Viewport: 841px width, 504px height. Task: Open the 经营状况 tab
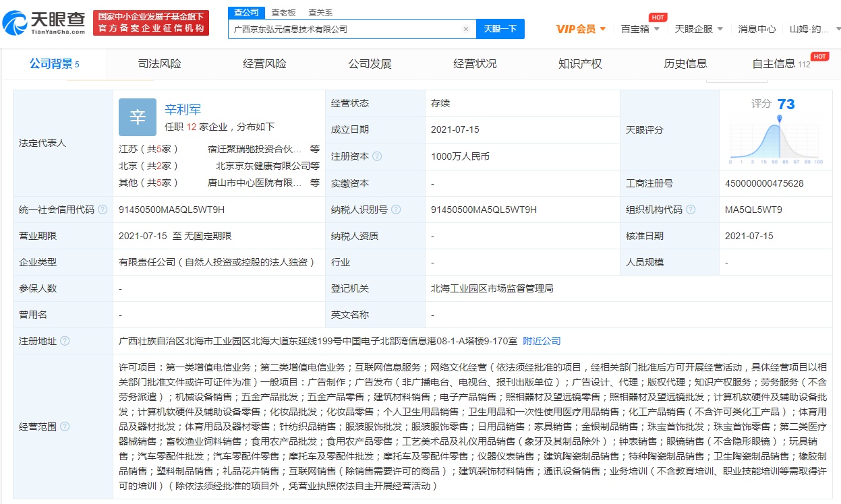point(475,64)
